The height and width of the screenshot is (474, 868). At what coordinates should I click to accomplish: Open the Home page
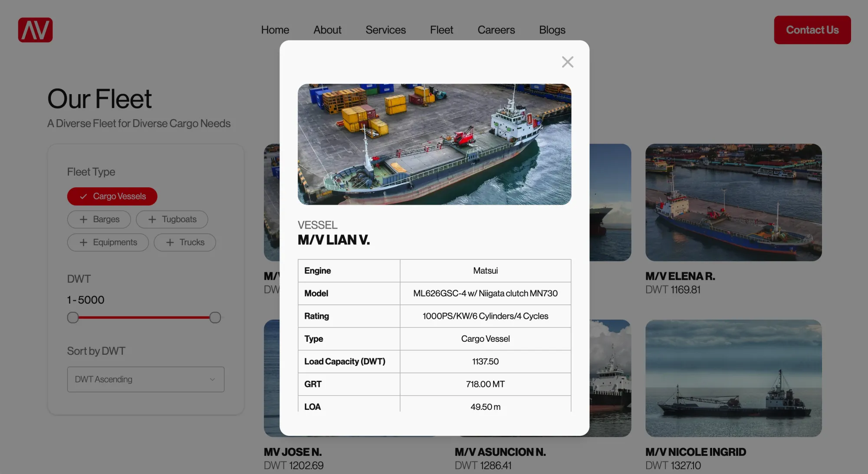coord(275,30)
